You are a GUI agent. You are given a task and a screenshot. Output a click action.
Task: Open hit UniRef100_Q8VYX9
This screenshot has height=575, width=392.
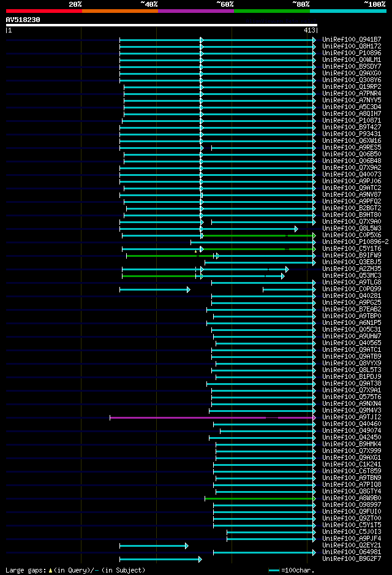pyautogui.click(x=352, y=363)
